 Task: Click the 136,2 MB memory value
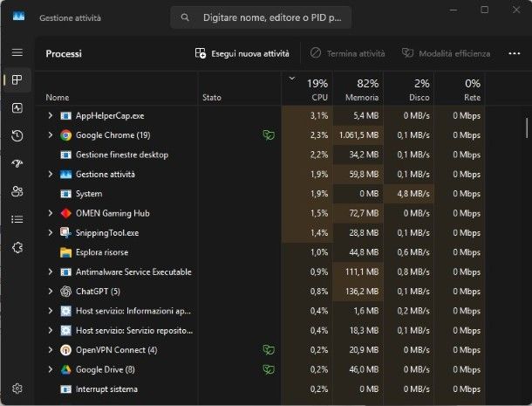(362, 292)
